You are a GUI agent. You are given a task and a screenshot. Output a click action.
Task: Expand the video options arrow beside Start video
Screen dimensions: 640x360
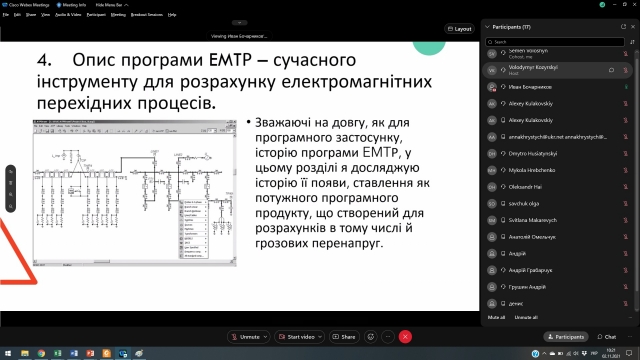click(x=320, y=337)
